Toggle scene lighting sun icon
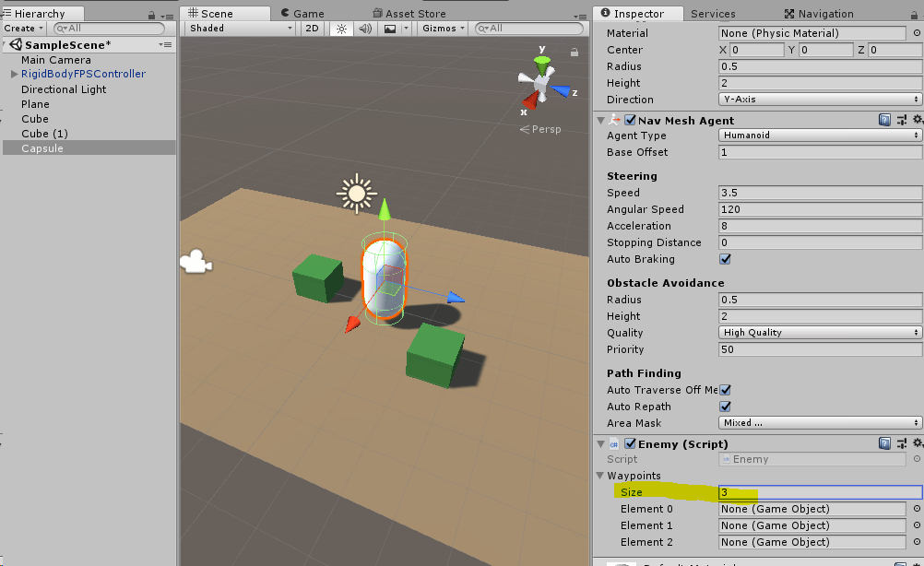Viewport: 924px width, 566px height. pos(341,29)
